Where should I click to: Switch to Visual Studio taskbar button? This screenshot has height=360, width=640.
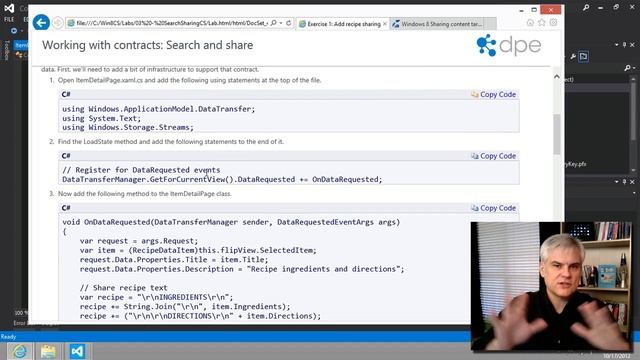[77, 351]
